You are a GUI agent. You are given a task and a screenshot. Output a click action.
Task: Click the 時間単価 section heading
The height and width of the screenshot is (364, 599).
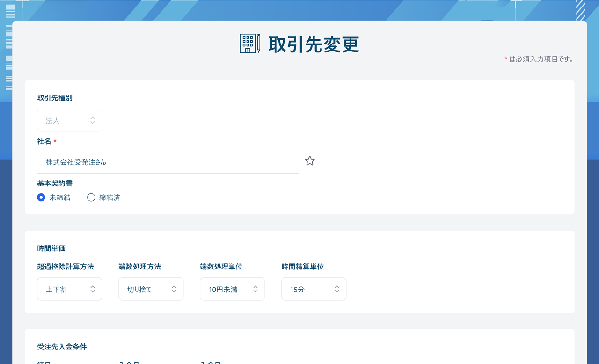51,248
